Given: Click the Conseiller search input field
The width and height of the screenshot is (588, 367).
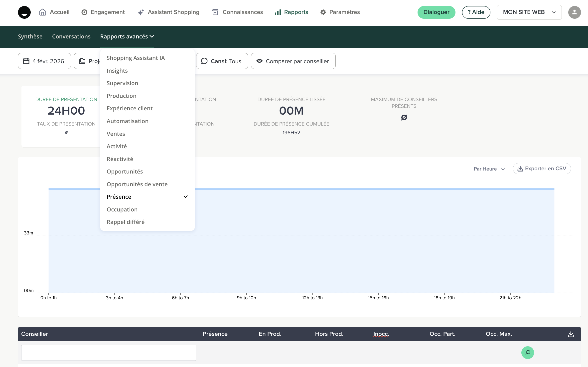Looking at the screenshot, I should [x=109, y=353].
